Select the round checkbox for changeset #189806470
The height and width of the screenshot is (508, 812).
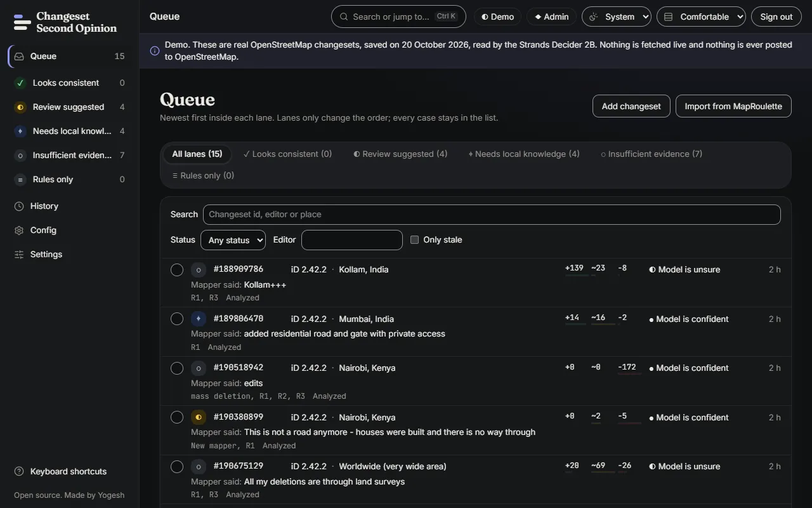tap(177, 319)
